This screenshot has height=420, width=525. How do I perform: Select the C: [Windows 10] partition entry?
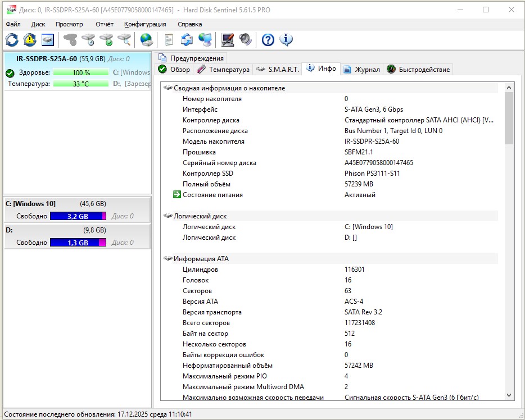[x=30, y=204]
